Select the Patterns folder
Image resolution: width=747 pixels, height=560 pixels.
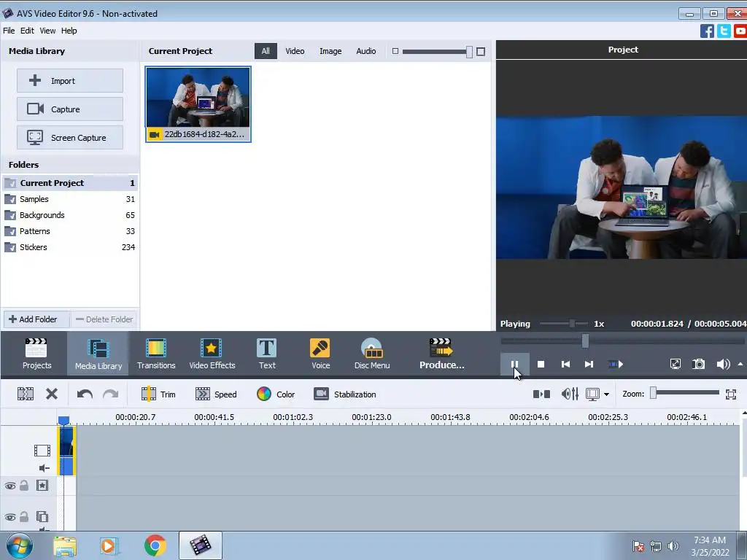70,231
